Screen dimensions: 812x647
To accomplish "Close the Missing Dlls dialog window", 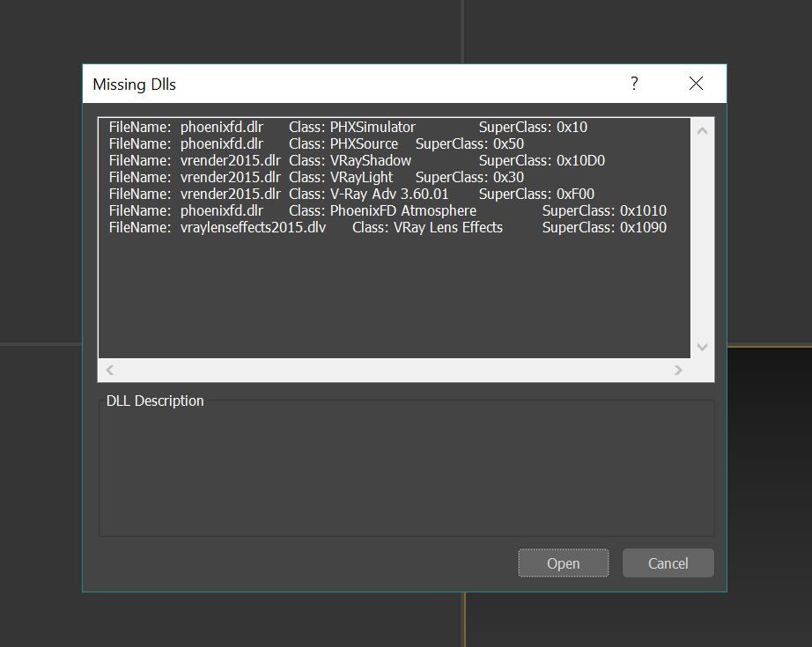I will (x=696, y=84).
